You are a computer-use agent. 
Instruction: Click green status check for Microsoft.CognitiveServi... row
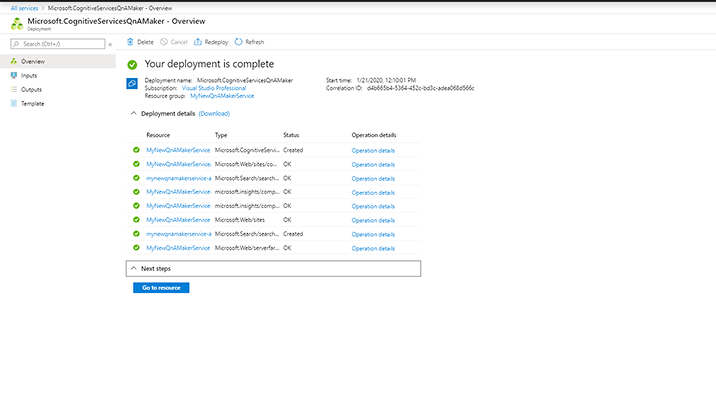point(136,150)
